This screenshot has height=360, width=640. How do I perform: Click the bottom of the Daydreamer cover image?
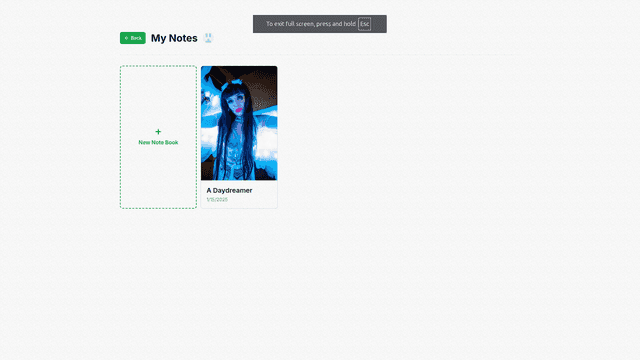click(239, 176)
